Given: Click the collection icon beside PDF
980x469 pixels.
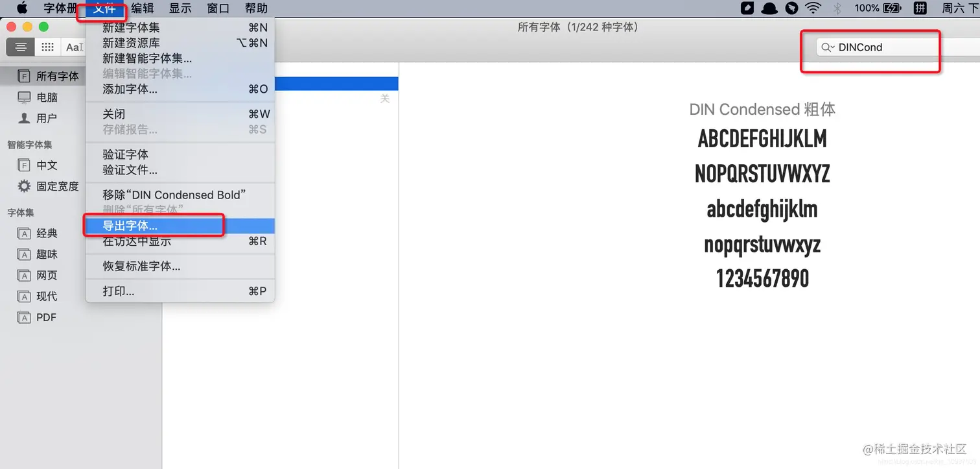Looking at the screenshot, I should tap(24, 318).
